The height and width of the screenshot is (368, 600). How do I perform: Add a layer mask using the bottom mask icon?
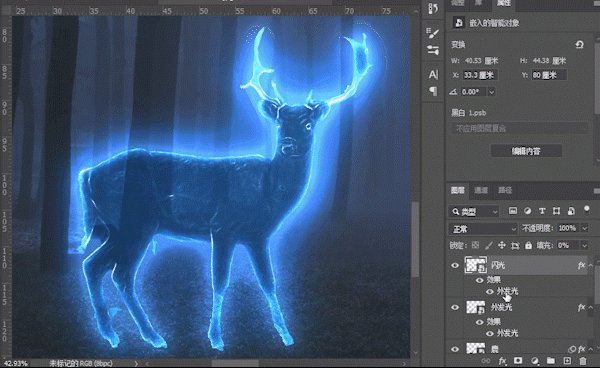point(518,361)
